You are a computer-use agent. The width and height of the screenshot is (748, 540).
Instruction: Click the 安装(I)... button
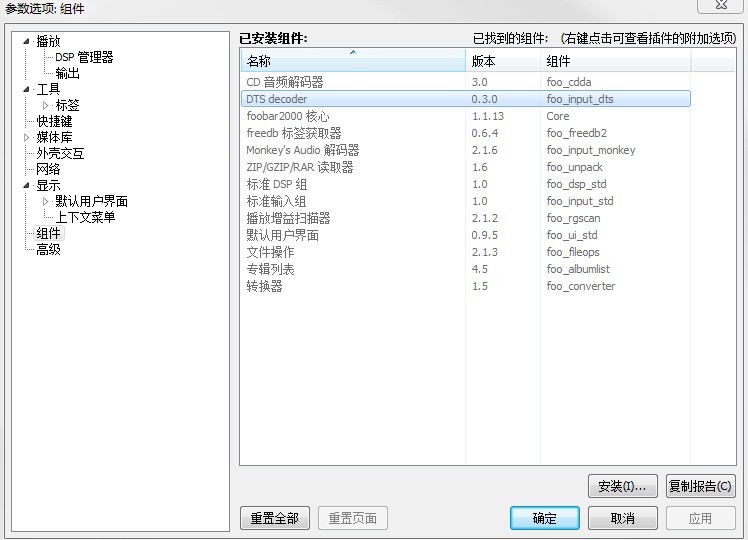pyautogui.click(x=623, y=486)
